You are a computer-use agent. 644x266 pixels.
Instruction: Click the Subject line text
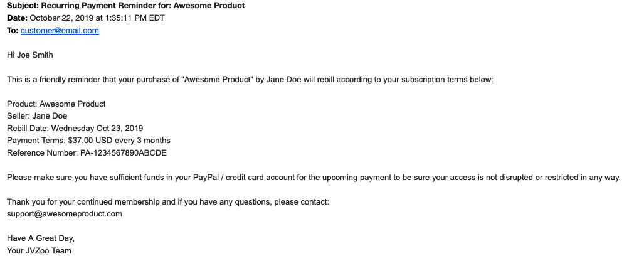pyautogui.click(x=125, y=6)
